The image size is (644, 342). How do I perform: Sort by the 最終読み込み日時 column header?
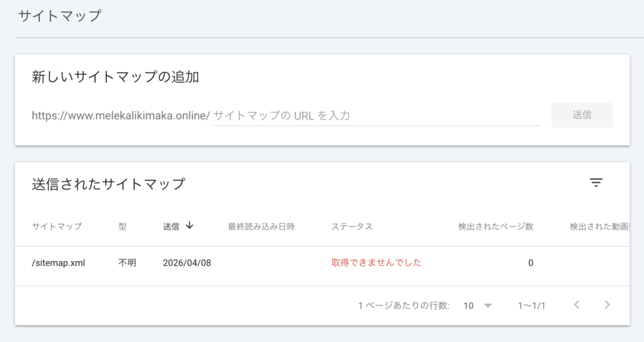click(x=261, y=226)
